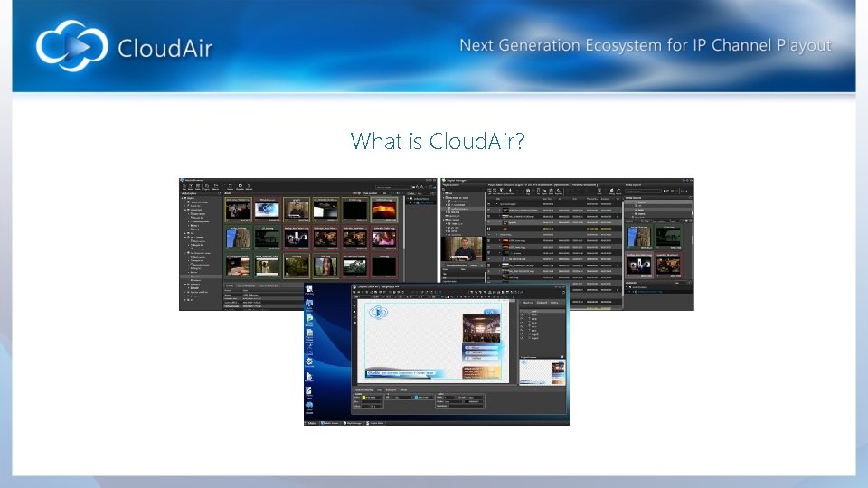Select fiery orange clip thumbnail in Media Browser

click(x=383, y=211)
